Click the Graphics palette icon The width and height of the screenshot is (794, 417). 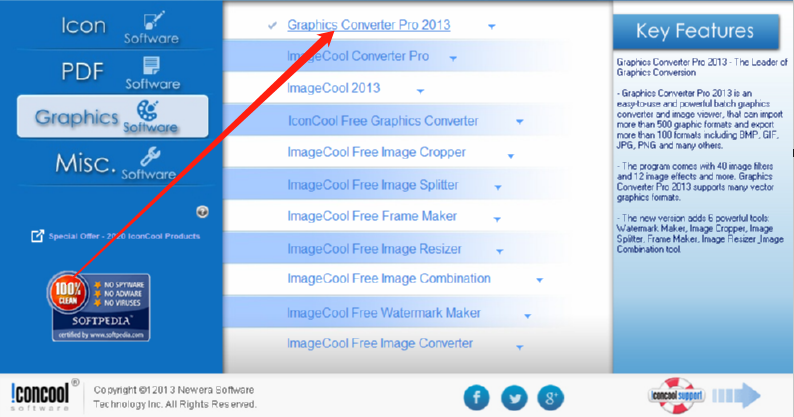(147, 110)
